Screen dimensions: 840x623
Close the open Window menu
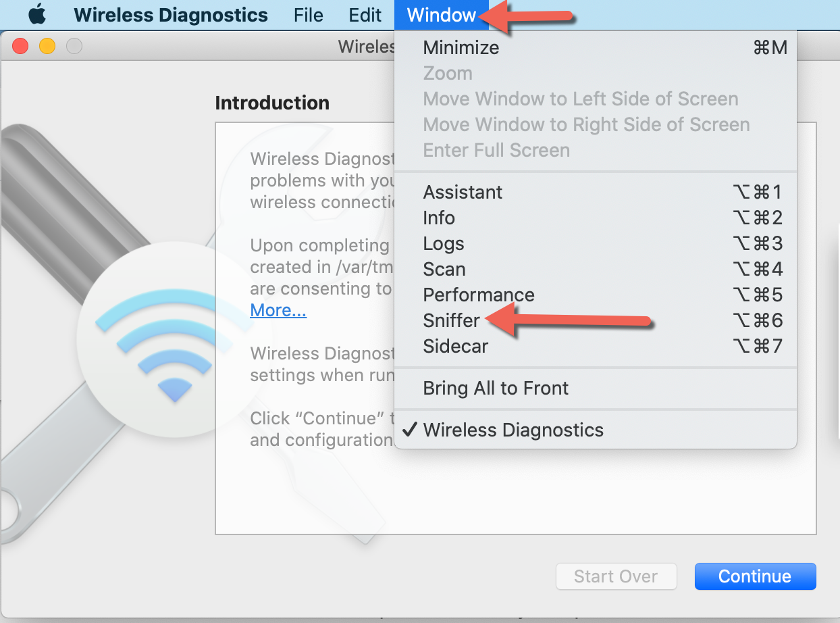pos(442,15)
